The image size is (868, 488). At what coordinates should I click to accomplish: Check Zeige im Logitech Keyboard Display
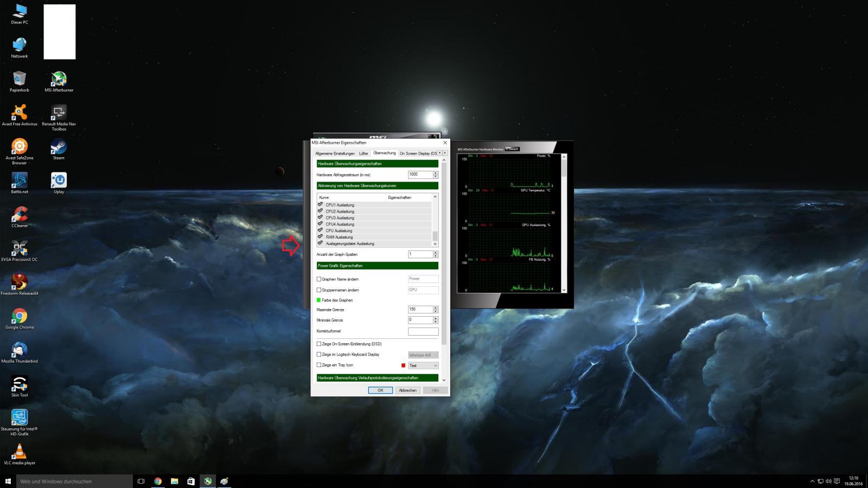[319, 355]
